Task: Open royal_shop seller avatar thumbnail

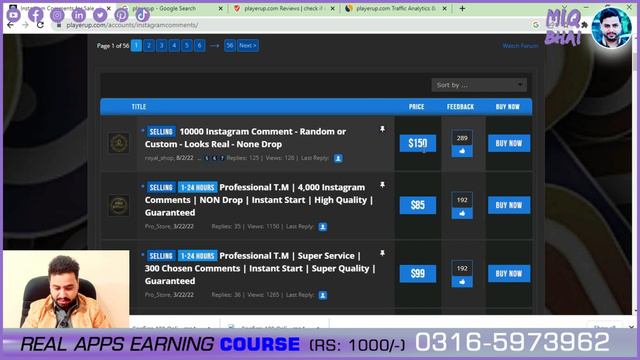Action: [119, 143]
